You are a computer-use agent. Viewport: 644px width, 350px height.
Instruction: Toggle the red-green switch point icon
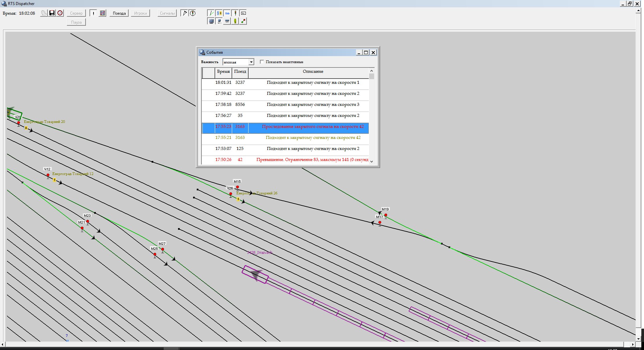(243, 21)
